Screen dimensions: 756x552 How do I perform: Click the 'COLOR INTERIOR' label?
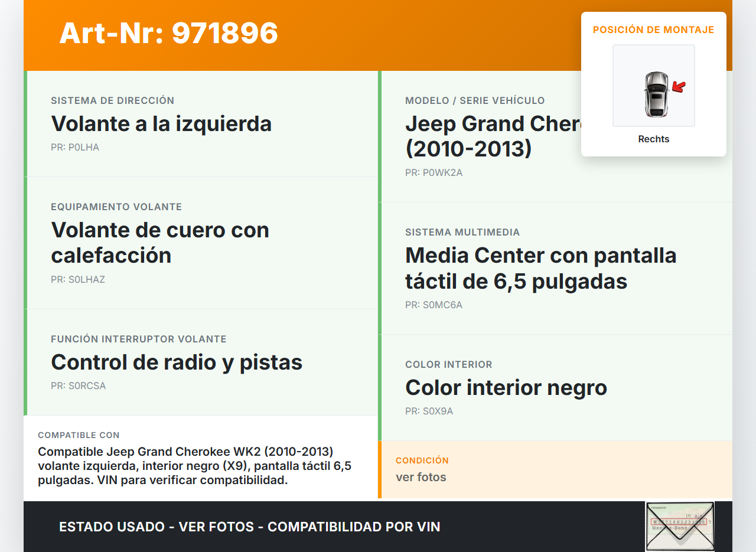click(449, 365)
